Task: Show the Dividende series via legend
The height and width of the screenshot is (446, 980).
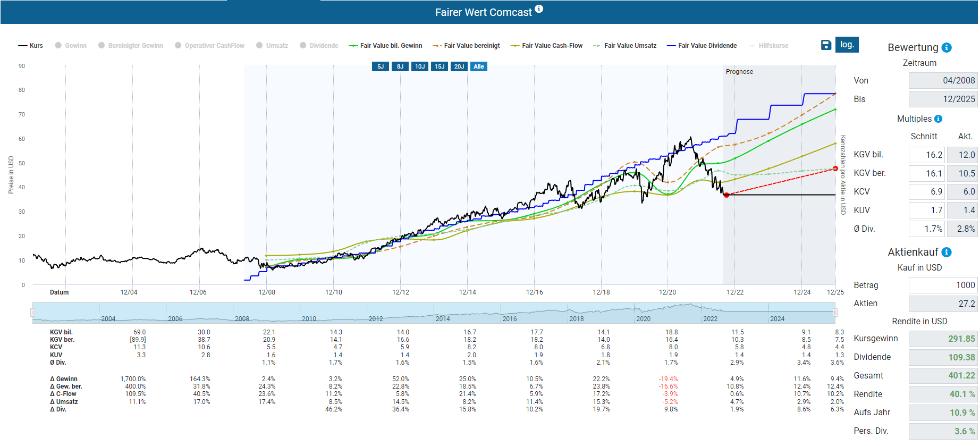Action: 319,46
